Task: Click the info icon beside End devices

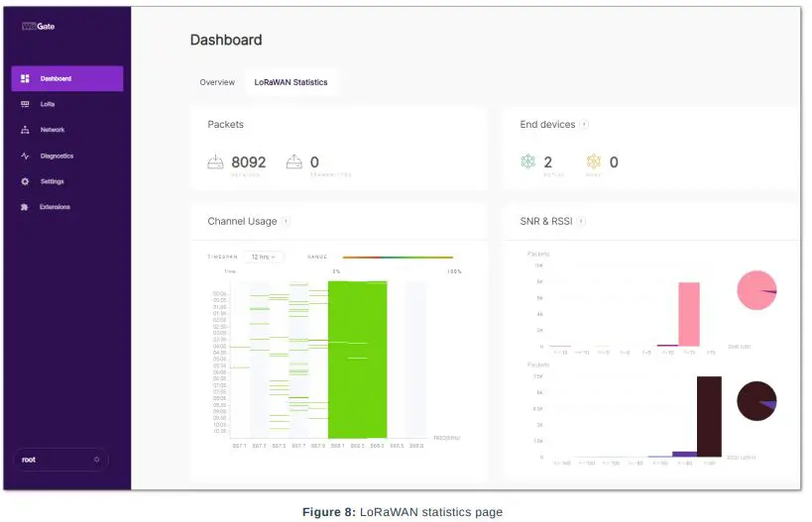Action: pos(584,124)
